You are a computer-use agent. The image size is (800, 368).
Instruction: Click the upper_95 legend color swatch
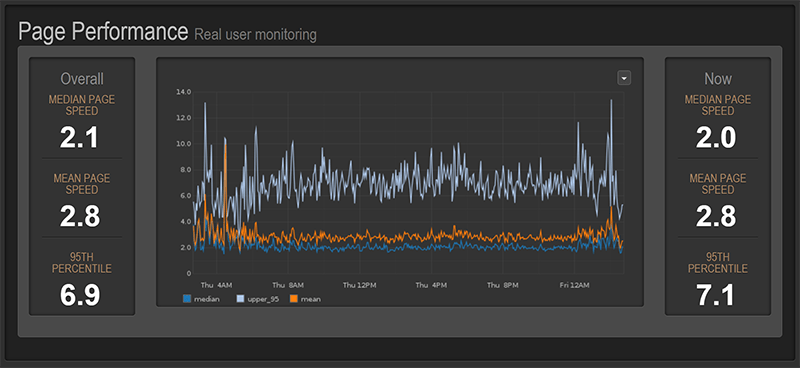pyautogui.click(x=241, y=299)
